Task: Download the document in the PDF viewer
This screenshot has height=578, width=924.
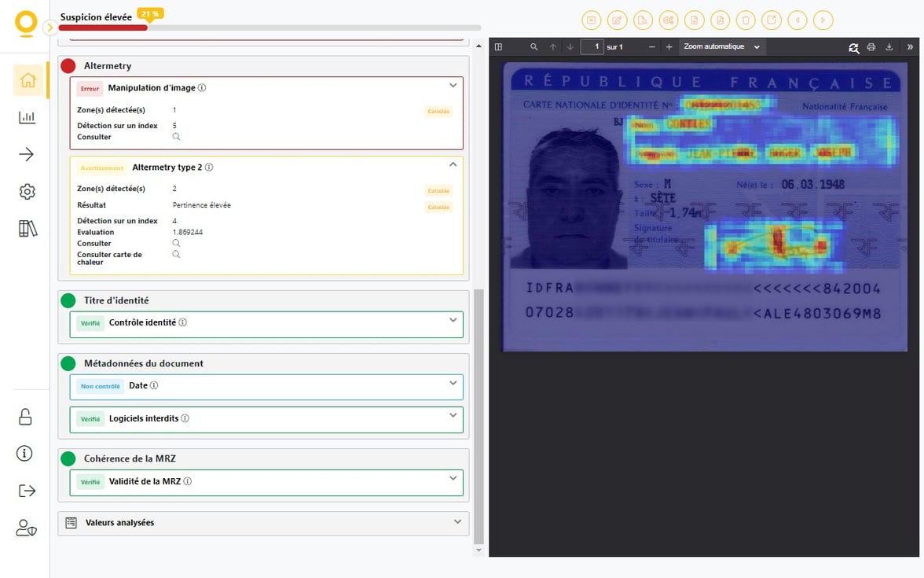Action: (889, 47)
